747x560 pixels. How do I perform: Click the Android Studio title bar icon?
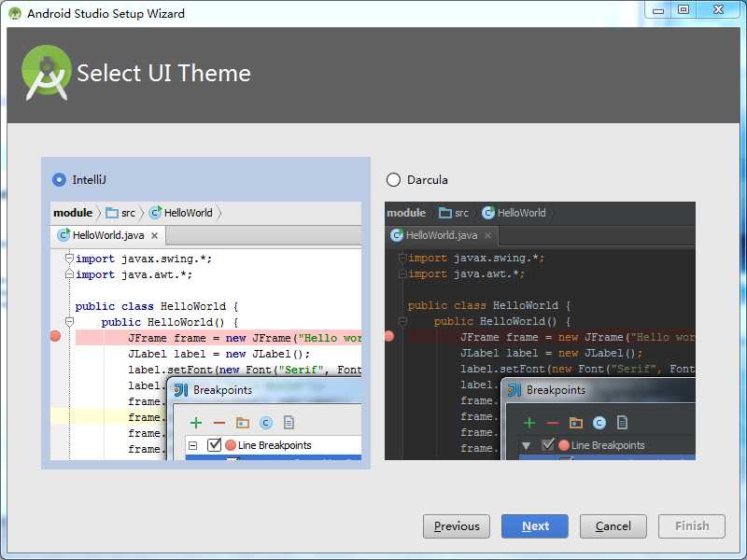[x=15, y=13]
